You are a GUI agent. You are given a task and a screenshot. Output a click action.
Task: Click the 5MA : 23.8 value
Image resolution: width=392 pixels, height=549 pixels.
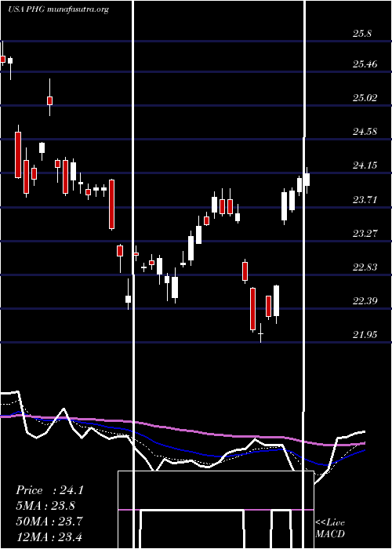coord(45,506)
